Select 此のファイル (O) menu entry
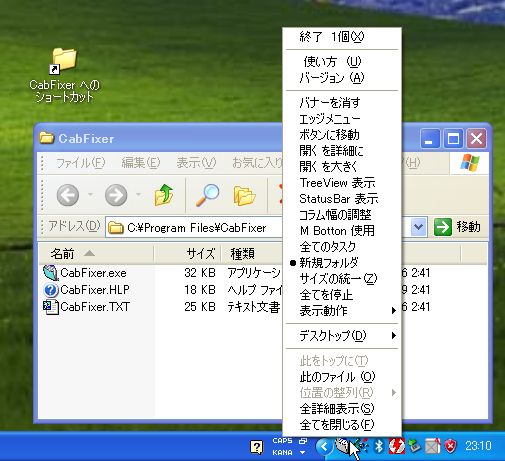The image size is (505, 461). pos(342,377)
